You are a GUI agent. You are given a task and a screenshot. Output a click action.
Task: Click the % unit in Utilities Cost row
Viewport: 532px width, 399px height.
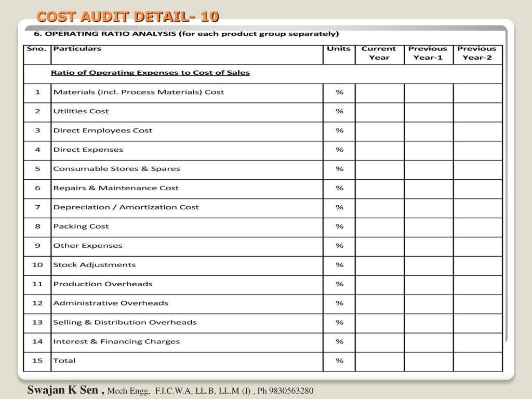pyautogui.click(x=340, y=111)
